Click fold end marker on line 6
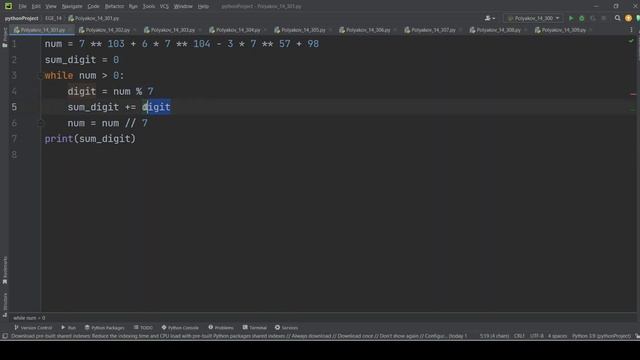Image resolution: width=640 pixels, height=360 pixels. [x=40, y=123]
